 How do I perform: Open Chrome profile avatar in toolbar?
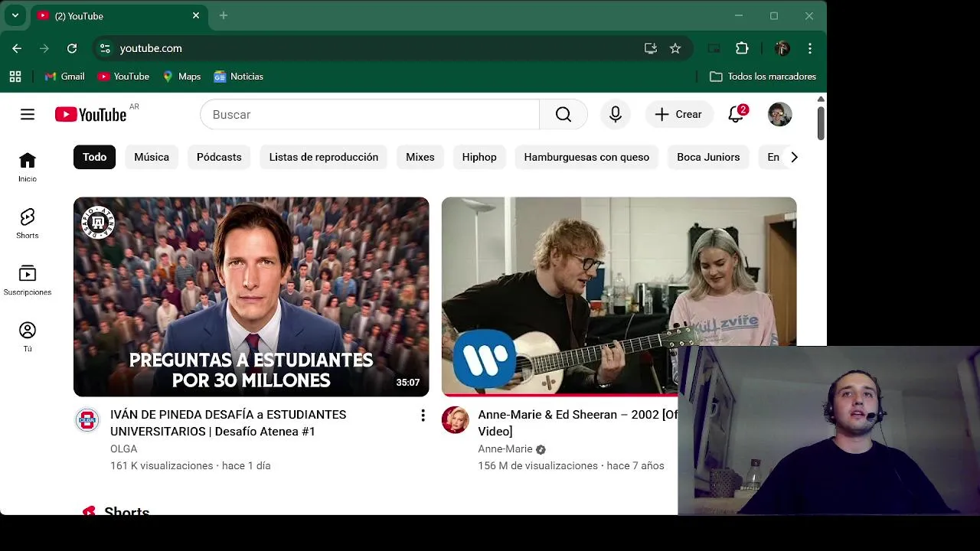point(782,48)
